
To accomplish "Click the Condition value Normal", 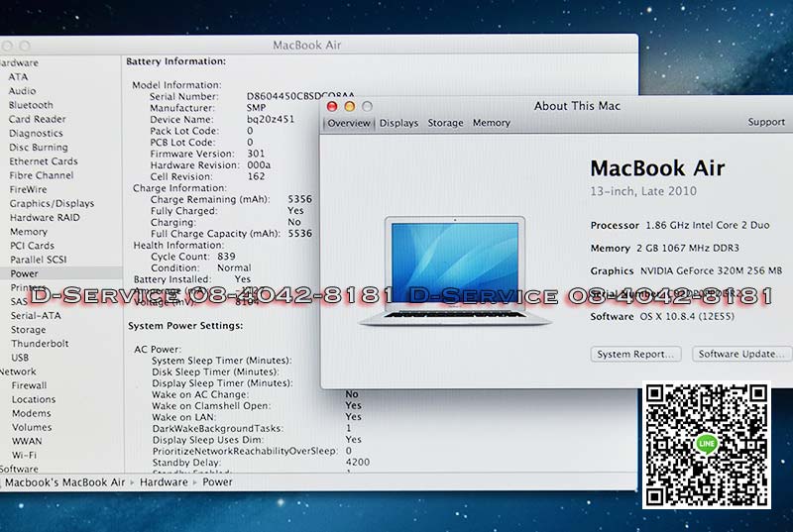I will 234,268.
